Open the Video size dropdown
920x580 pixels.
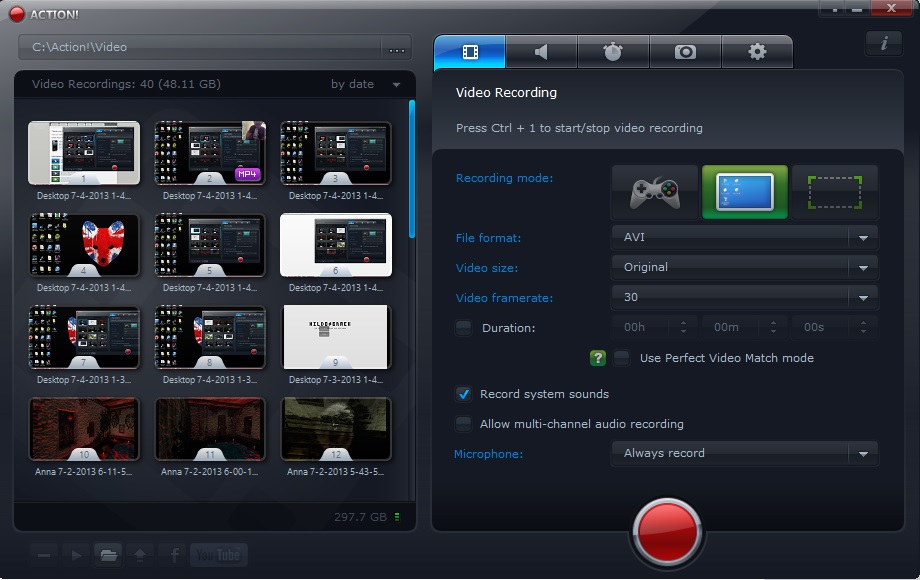pyautogui.click(x=745, y=267)
